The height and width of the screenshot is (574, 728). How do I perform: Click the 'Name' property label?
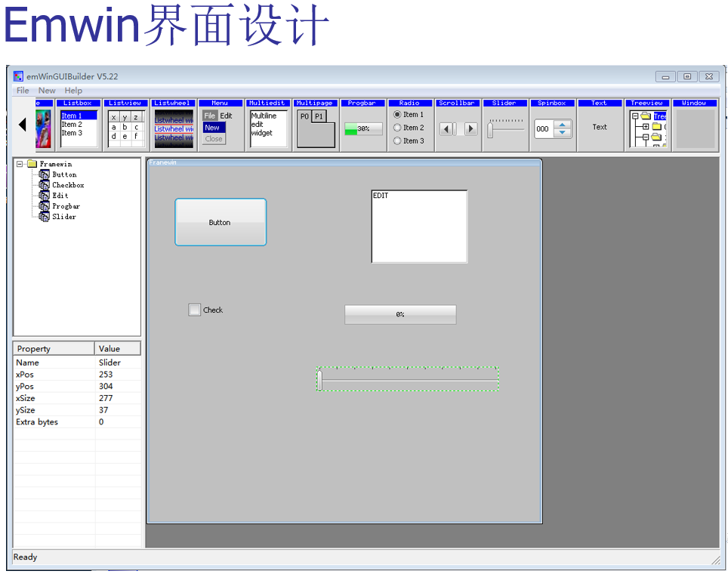pyautogui.click(x=27, y=363)
